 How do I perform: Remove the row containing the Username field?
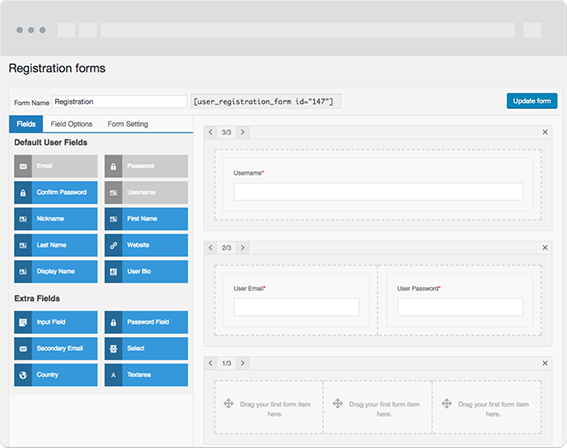[545, 132]
